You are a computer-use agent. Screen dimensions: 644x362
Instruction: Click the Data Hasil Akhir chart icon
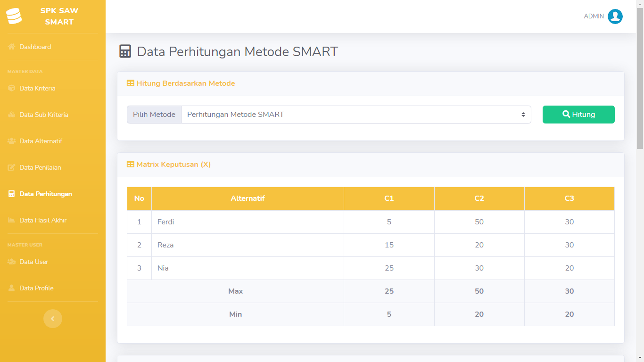12,220
